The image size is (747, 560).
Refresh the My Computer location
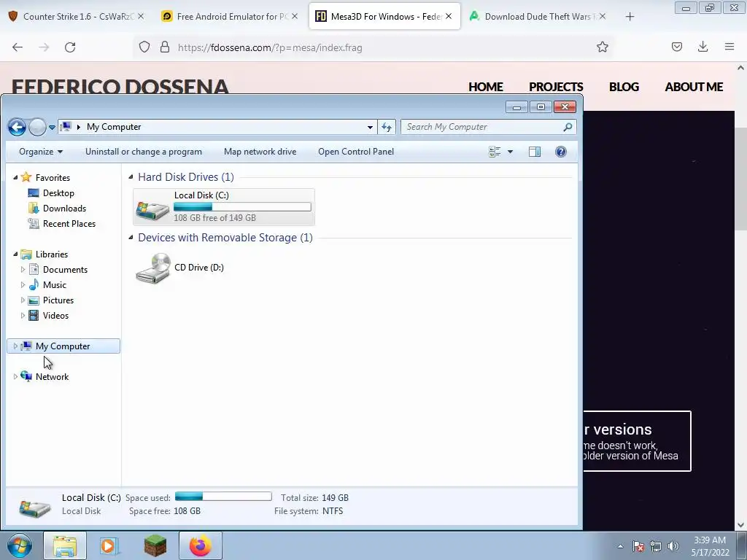387,127
